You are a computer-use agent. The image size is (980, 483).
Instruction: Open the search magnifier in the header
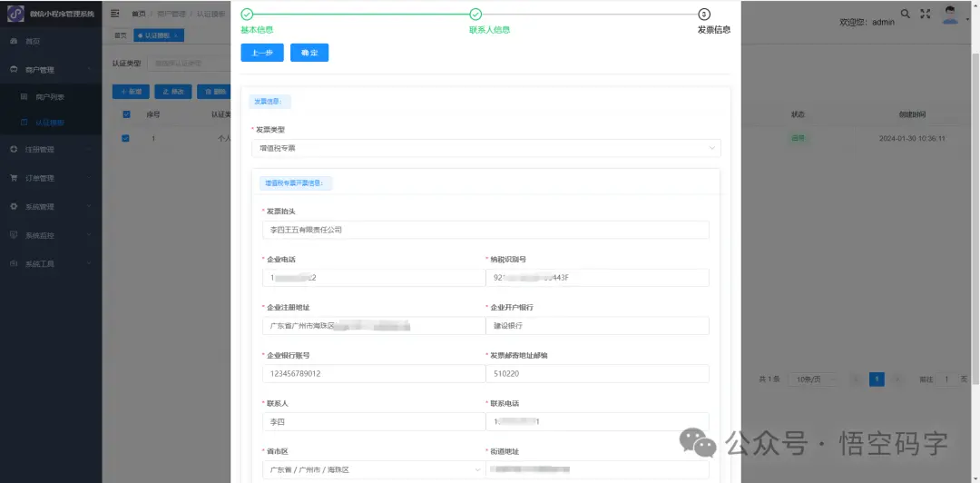pyautogui.click(x=905, y=13)
